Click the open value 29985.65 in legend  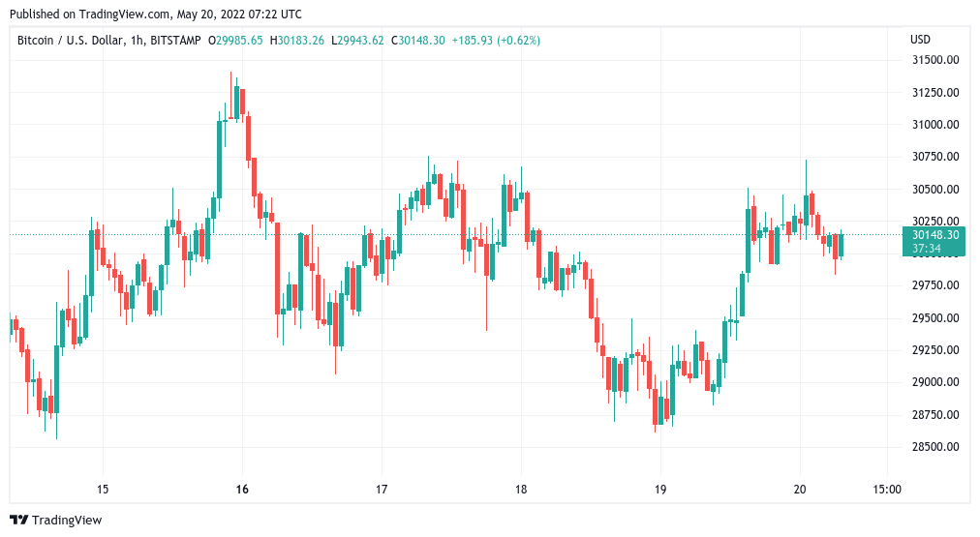240,41
